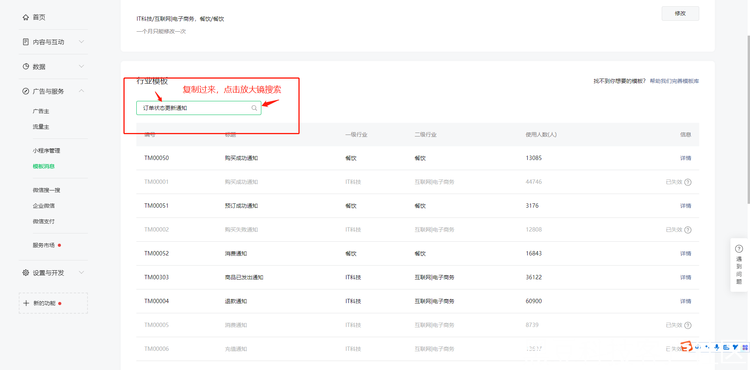
Task: Open 流量主 in the sidebar
Action: [41, 127]
